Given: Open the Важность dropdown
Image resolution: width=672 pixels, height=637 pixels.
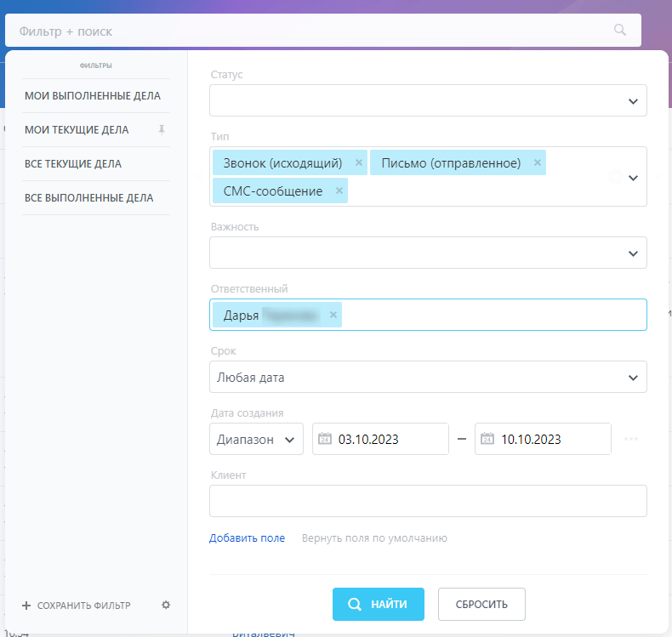Looking at the screenshot, I should click(x=428, y=253).
